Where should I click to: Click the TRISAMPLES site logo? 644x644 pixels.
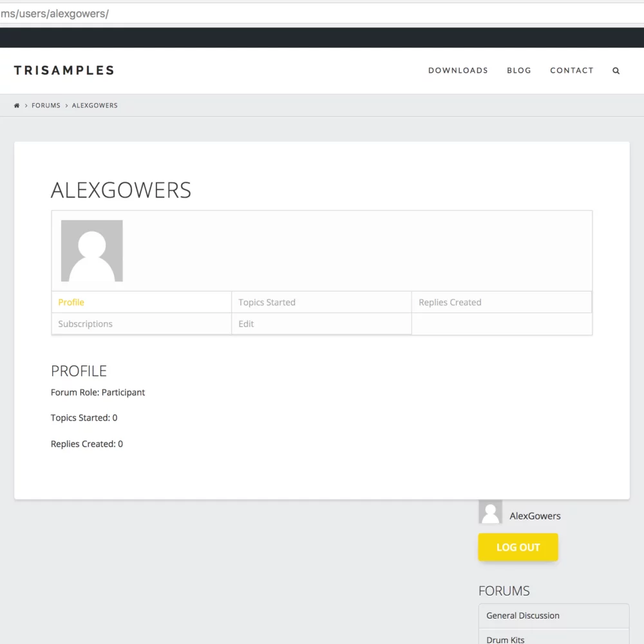64,70
